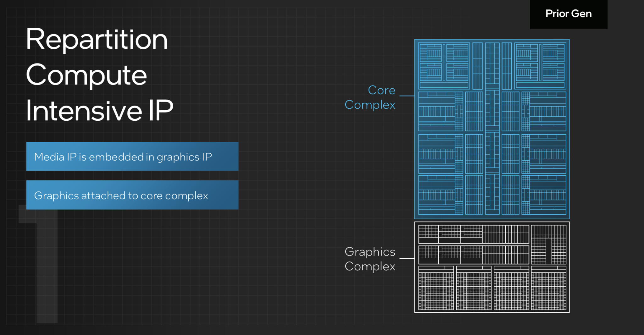Click the connector line to Graphics Complex
This screenshot has height=335, width=644.
[x=407, y=258]
